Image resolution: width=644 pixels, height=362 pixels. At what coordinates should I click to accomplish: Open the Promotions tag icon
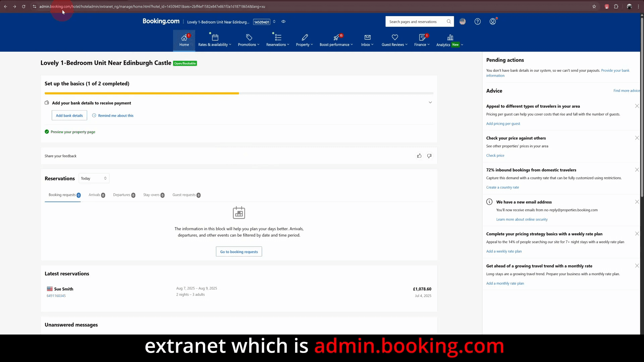pyautogui.click(x=249, y=38)
